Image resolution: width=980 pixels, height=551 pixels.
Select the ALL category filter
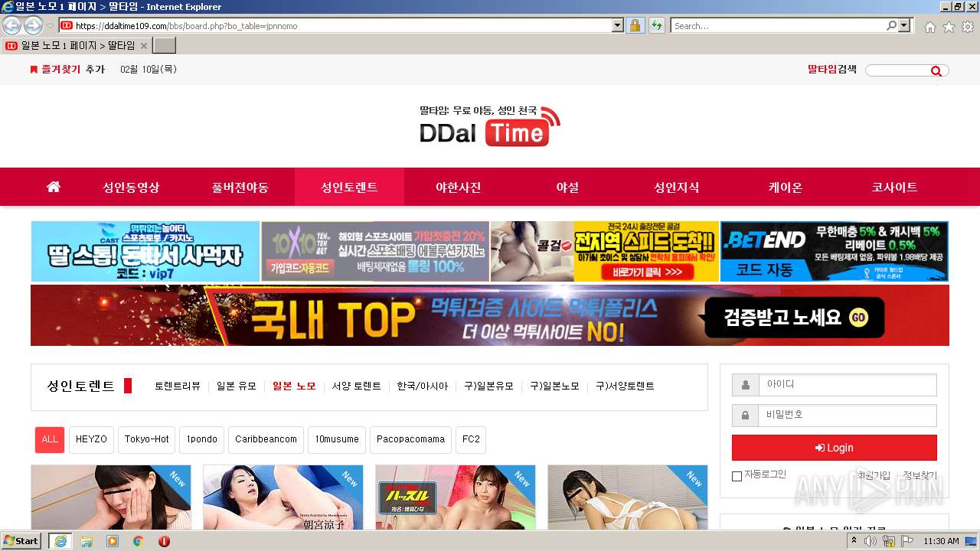[x=50, y=440]
